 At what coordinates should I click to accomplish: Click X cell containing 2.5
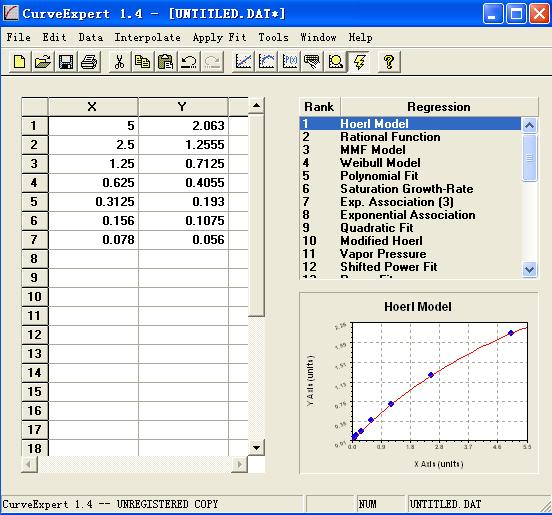click(93, 145)
